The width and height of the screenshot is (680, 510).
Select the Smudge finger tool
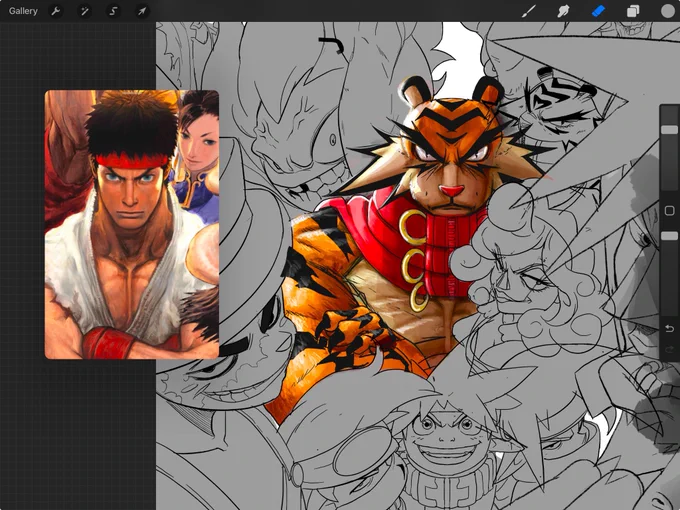pyautogui.click(x=563, y=11)
